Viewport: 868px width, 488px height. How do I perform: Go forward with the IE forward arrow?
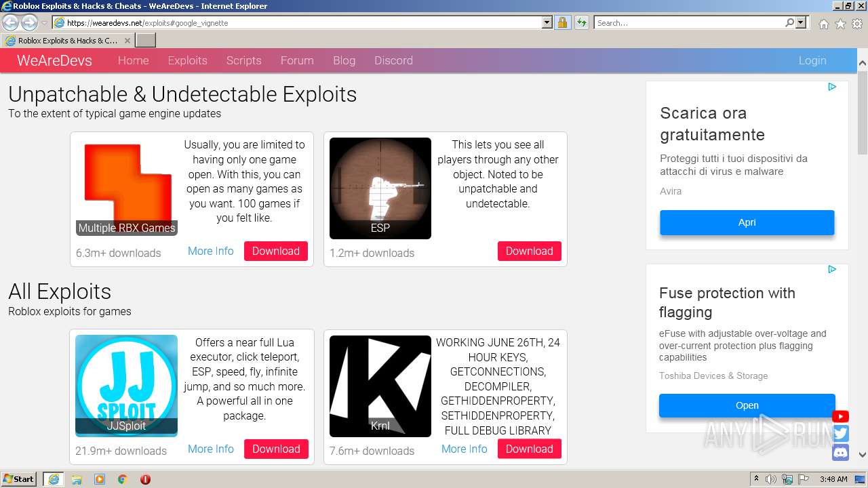(29, 23)
